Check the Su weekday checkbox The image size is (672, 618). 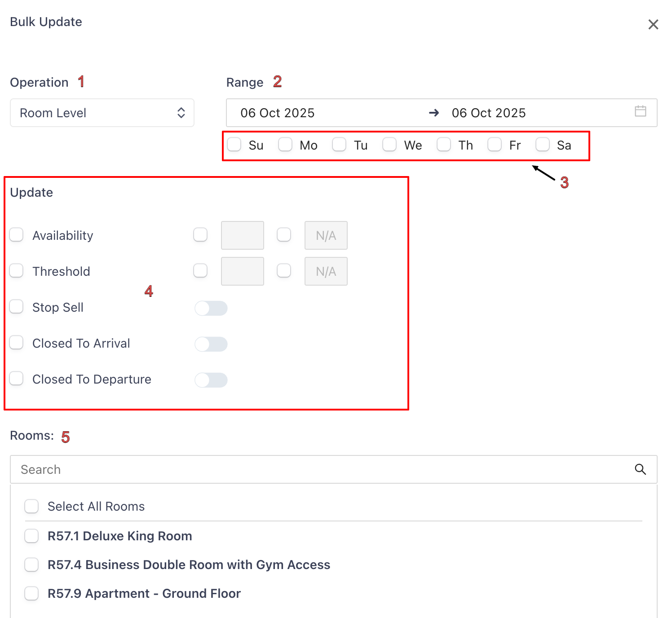pos(234,145)
